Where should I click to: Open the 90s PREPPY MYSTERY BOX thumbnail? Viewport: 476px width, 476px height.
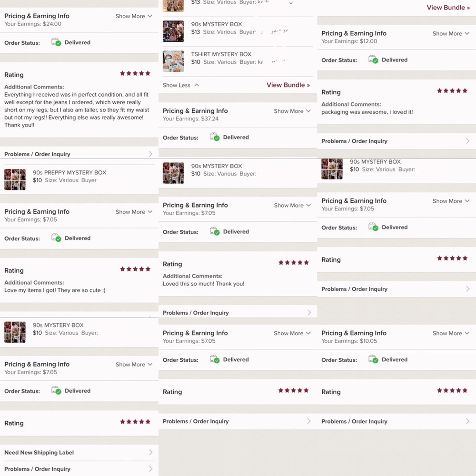[15, 179]
